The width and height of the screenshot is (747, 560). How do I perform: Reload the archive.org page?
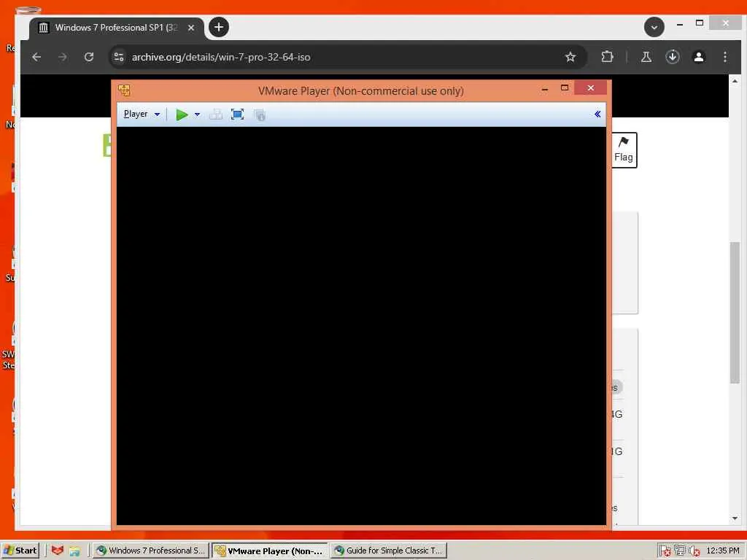(88, 57)
